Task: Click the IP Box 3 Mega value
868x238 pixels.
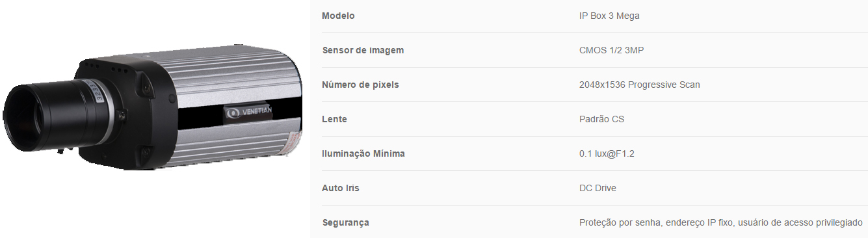Action: tap(609, 16)
